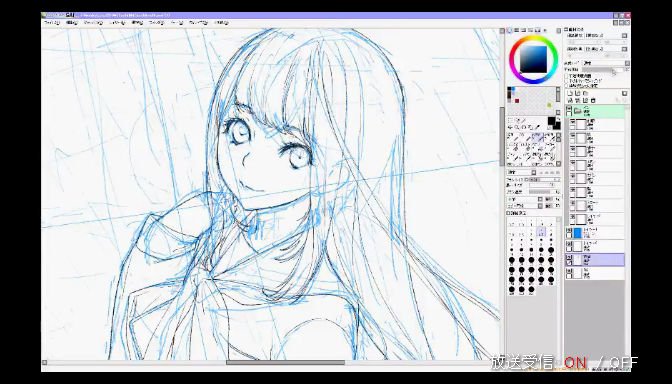Click the clear layer icon
672x384 pixels.
[x=585, y=100]
